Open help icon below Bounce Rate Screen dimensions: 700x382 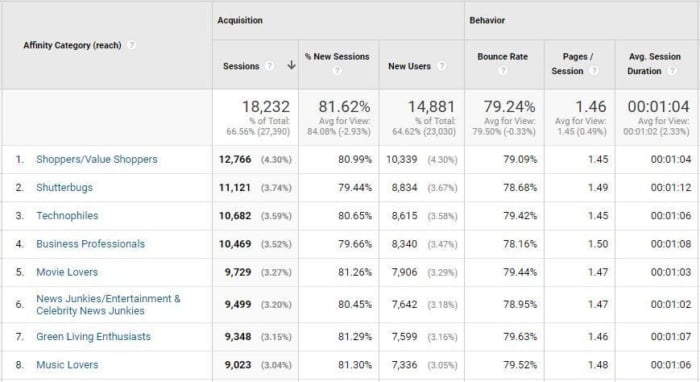point(503,71)
